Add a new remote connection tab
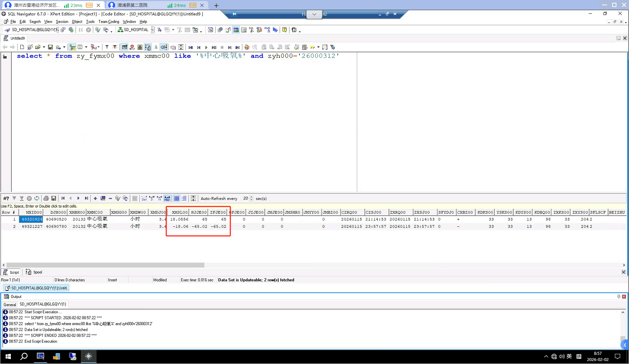Image resolution: width=629 pixels, height=364 pixels. pos(216,5)
